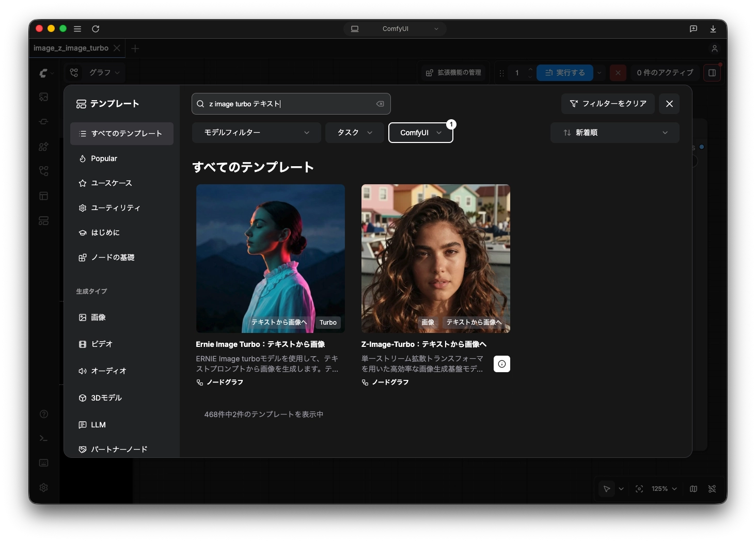Clear all filters button
This screenshot has height=542, width=756.
click(x=608, y=104)
